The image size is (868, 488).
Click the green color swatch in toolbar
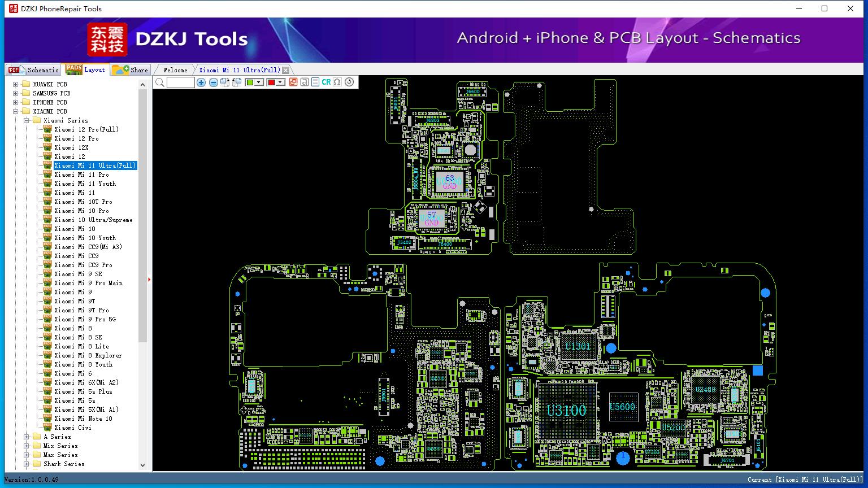point(250,82)
